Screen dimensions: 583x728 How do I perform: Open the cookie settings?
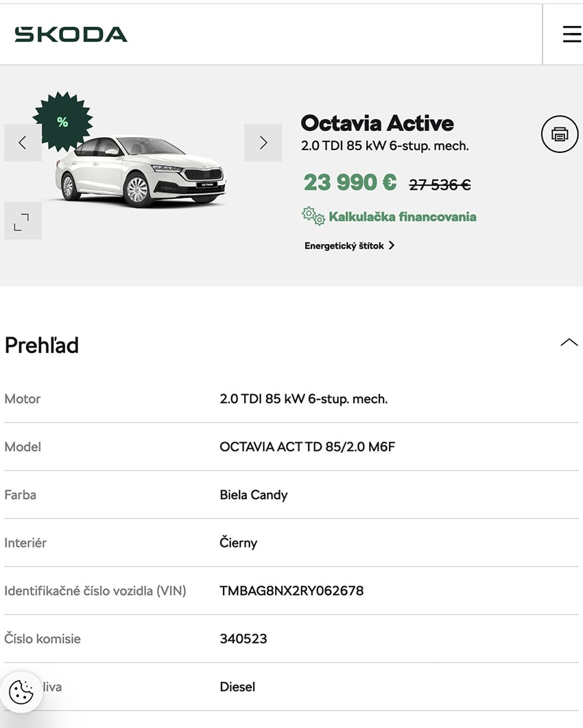(21, 692)
